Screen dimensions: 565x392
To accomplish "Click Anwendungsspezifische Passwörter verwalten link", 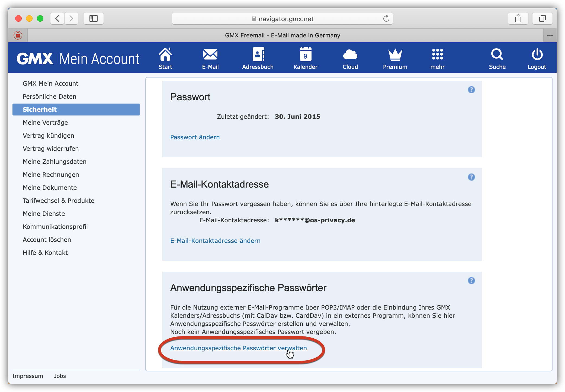I will [239, 348].
